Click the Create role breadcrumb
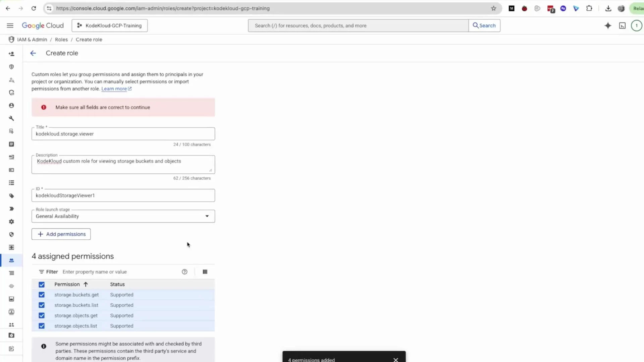 click(x=89, y=40)
